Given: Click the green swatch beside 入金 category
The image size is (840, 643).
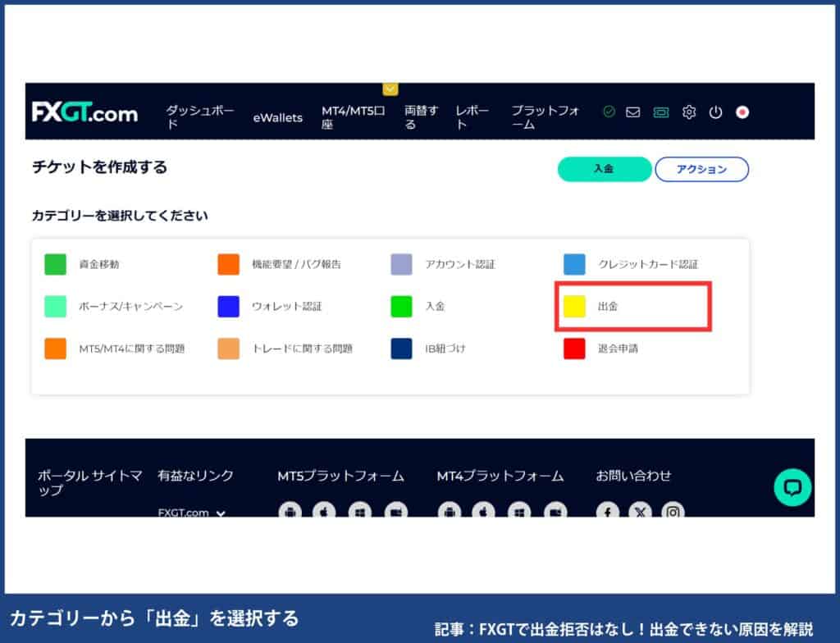Looking at the screenshot, I should point(401,307).
